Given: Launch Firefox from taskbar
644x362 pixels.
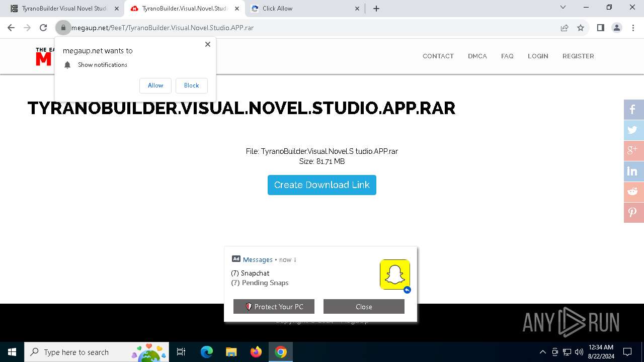Looking at the screenshot, I should [x=256, y=352].
